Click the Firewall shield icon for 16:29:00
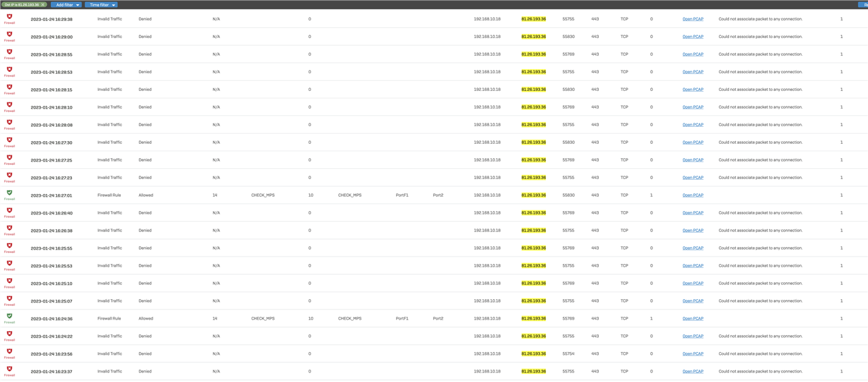This screenshot has height=382, width=868. [x=9, y=36]
